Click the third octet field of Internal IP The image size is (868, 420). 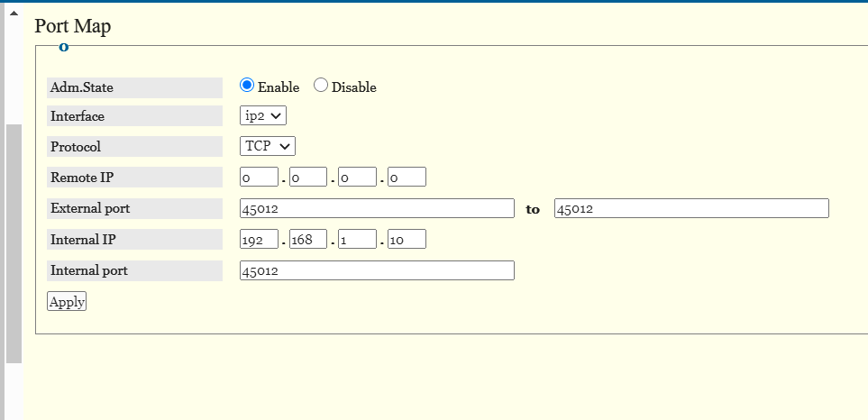coord(357,240)
